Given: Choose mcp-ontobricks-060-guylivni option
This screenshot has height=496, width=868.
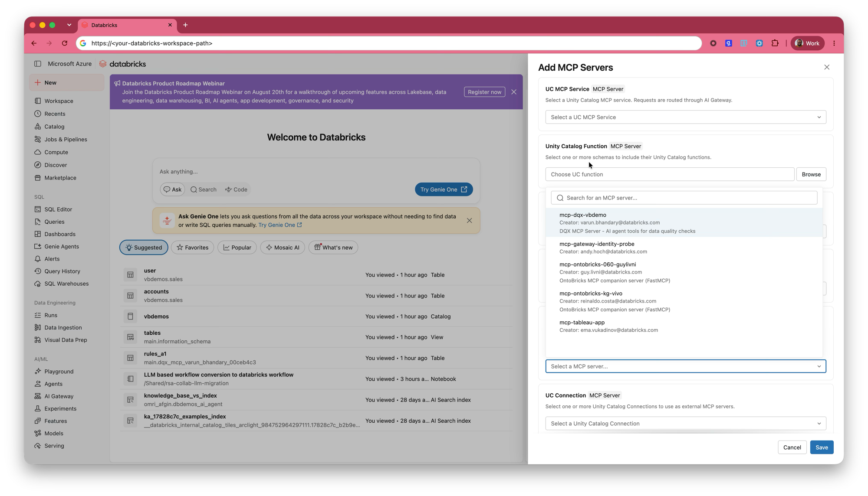Looking at the screenshot, I should point(684,272).
